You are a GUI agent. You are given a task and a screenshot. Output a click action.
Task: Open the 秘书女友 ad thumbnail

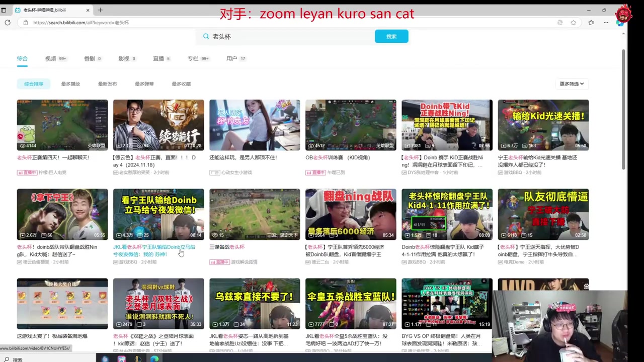[255, 125]
